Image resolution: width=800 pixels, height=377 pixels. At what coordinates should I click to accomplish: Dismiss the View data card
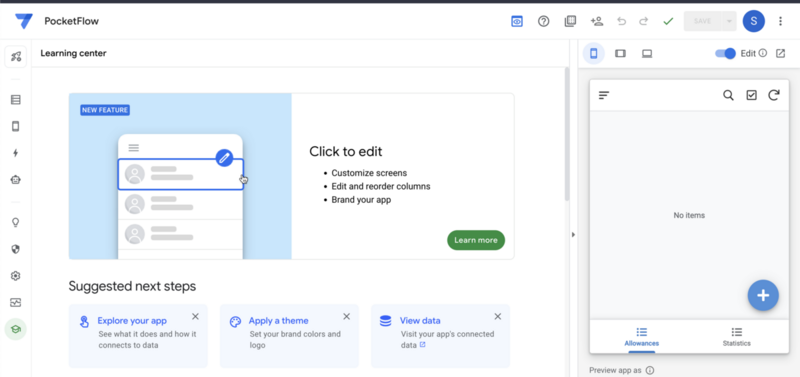[x=498, y=316]
